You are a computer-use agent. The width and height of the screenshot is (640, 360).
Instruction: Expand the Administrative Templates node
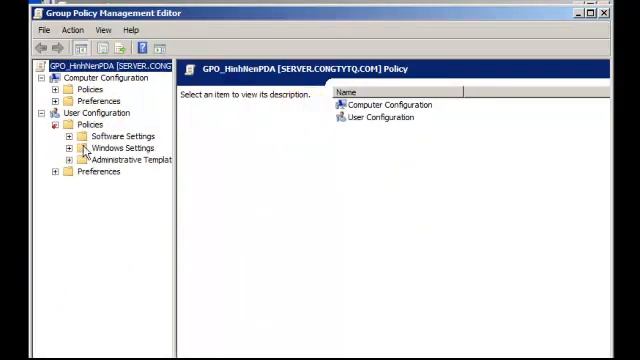click(69, 160)
